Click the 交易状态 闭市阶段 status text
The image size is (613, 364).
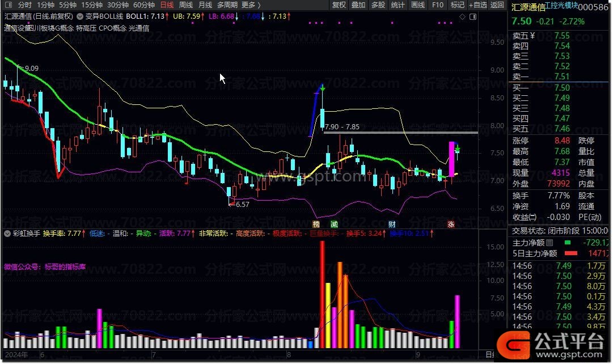pos(560,231)
